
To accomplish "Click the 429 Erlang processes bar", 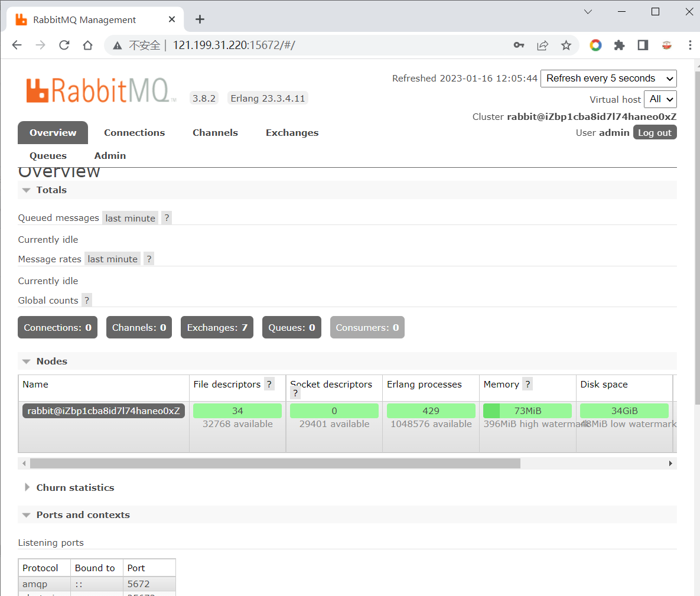I will pos(431,411).
